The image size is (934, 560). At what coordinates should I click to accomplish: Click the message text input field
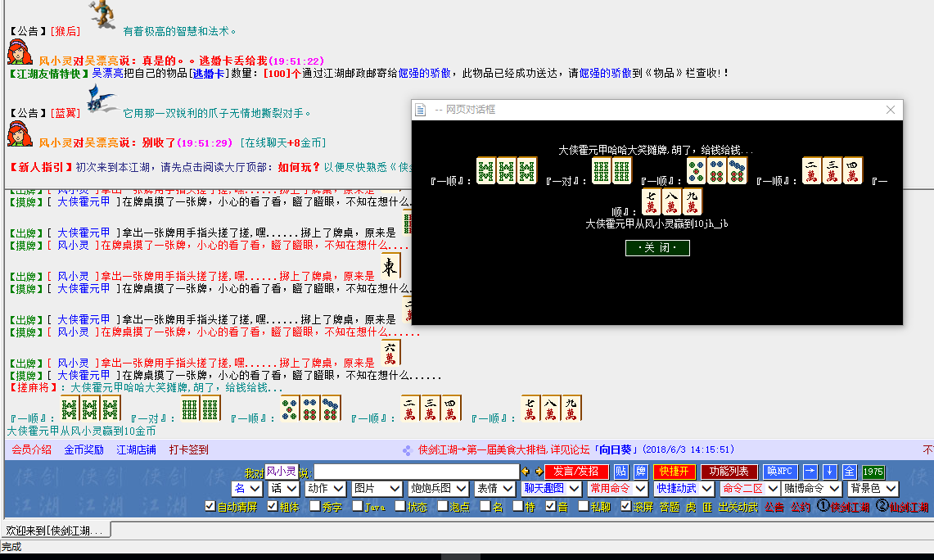click(417, 472)
